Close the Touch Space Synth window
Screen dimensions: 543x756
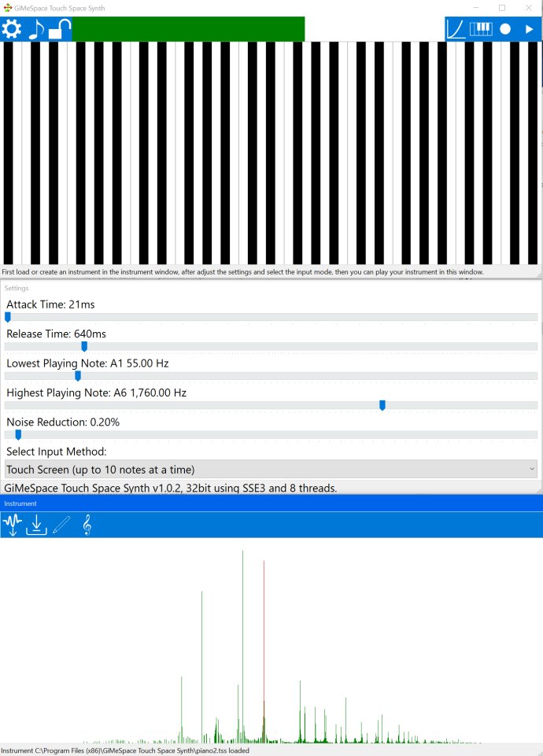click(529, 8)
